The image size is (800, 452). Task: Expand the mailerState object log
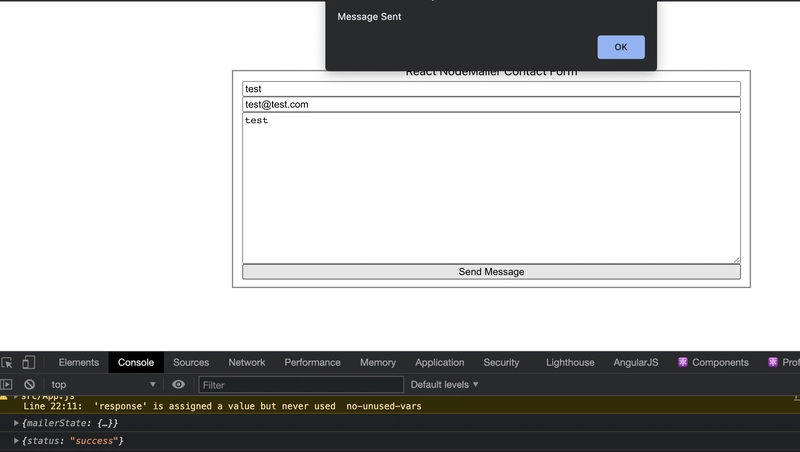(16, 423)
